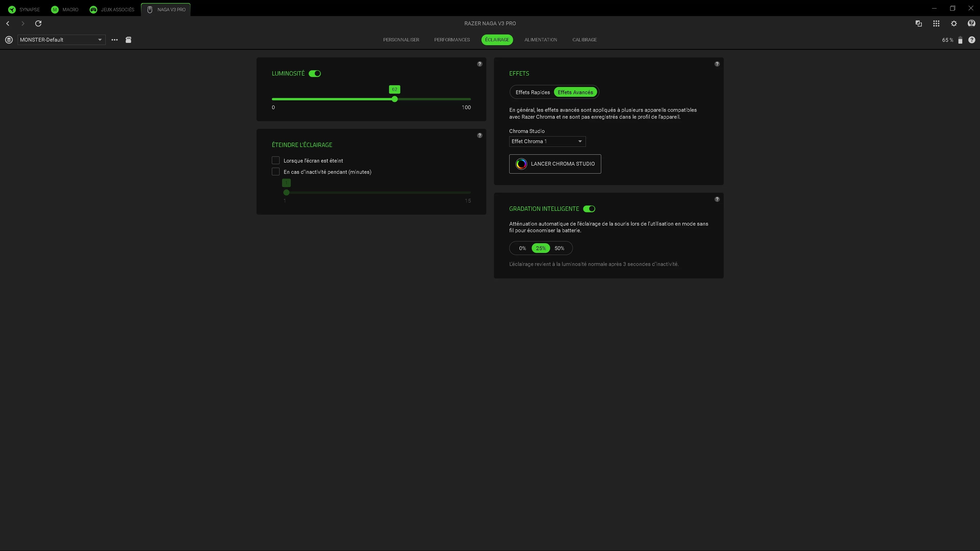Click the inactivity minutes slider handle
980x551 pixels.
click(x=286, y=193)
